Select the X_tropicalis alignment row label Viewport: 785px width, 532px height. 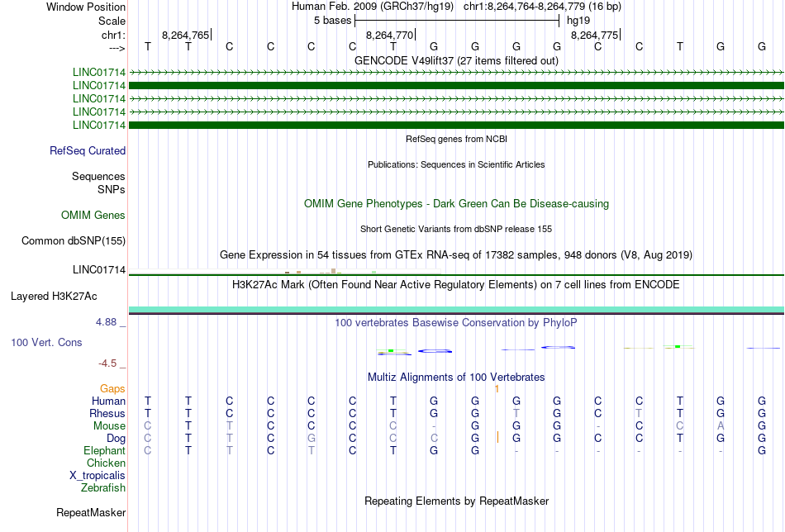point(98,476)
